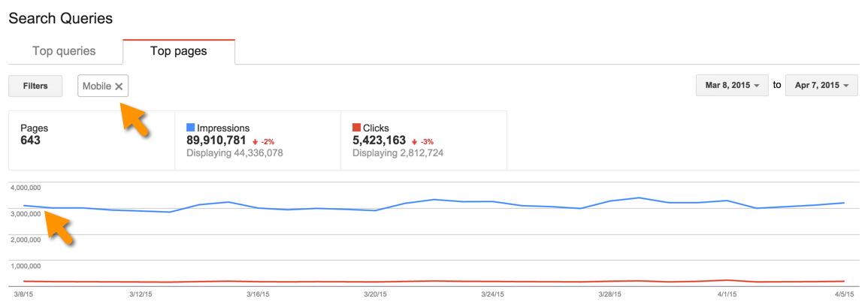Open the Filters button
The width and height of the screenshot is (868, 308).
35,86
